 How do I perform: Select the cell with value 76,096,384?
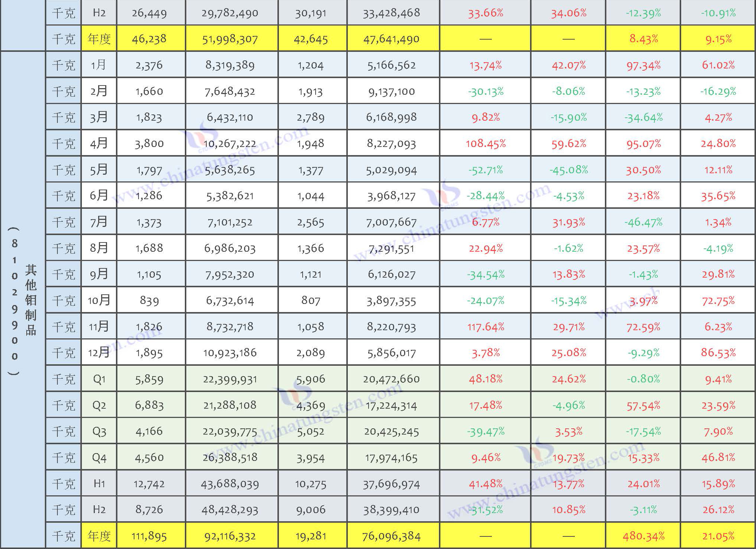click(391, 536)
